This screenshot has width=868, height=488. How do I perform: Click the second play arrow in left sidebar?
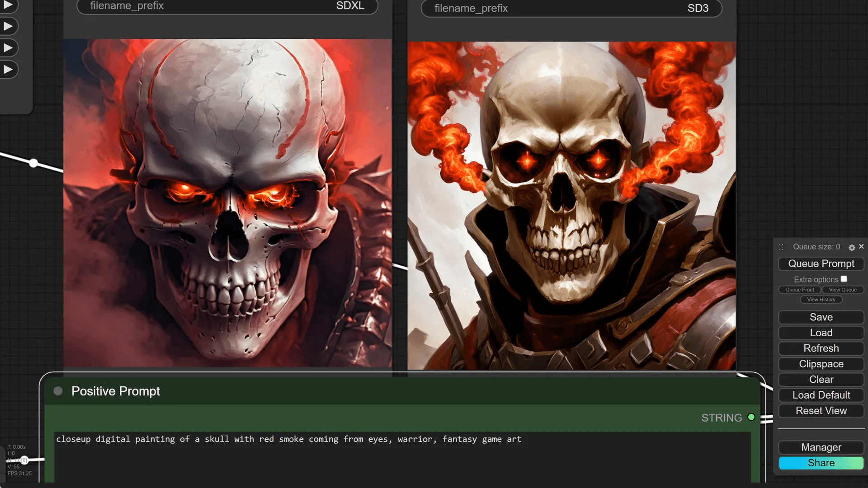coord(8,26)
